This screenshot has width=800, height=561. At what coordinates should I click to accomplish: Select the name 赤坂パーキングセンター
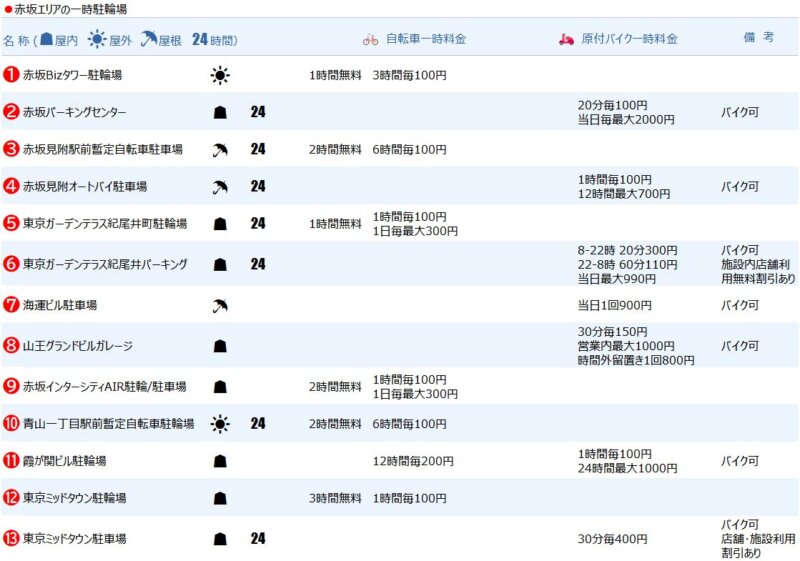(74, 112)
